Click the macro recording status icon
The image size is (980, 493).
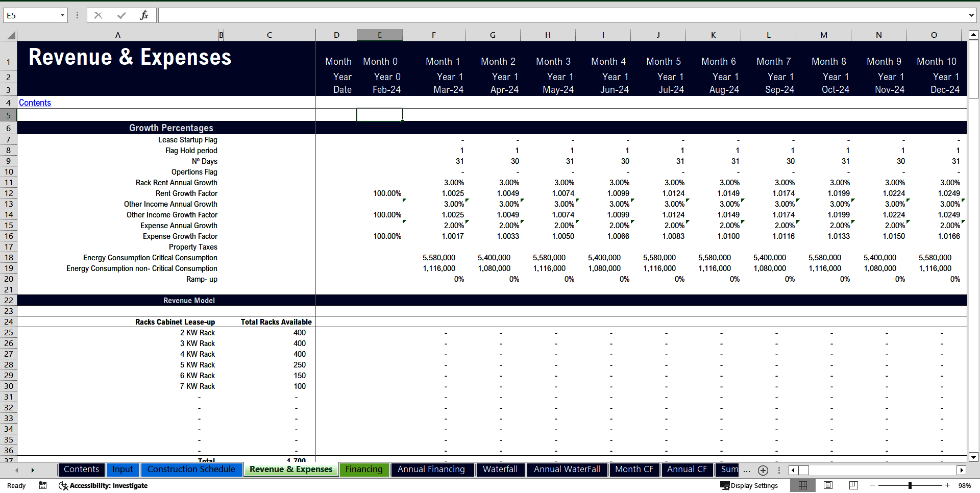[43, 485]
